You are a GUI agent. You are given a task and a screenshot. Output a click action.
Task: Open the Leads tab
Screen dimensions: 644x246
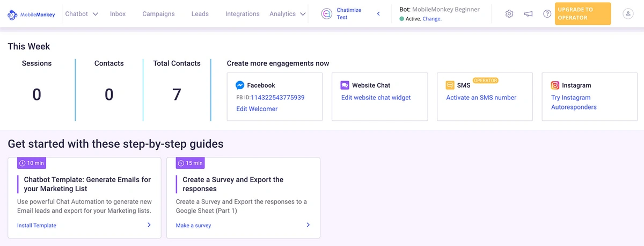point(200,14)
